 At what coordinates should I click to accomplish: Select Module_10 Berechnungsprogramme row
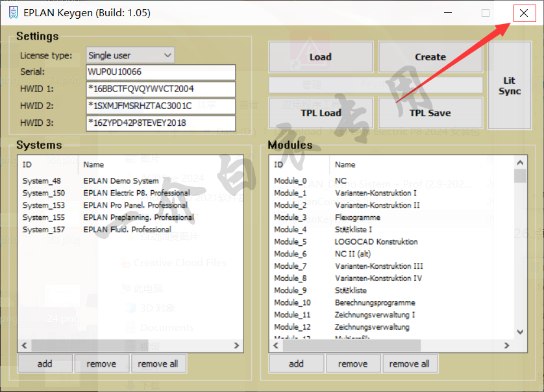coord(391,302)
